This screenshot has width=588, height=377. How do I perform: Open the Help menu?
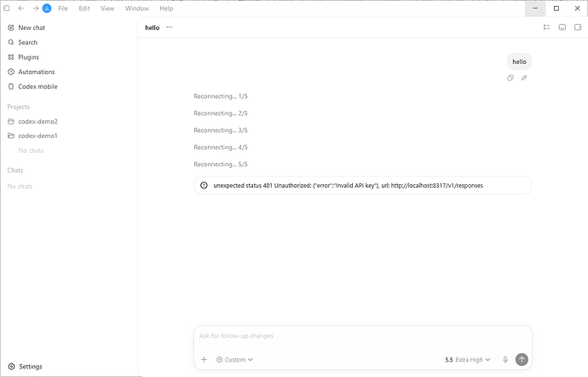tap(166, 9)
